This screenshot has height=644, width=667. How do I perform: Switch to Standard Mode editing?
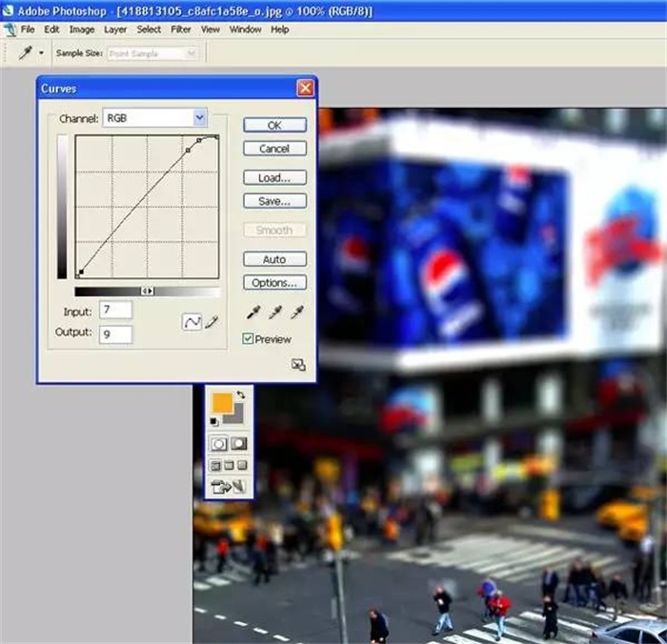(x=219, y=444)
